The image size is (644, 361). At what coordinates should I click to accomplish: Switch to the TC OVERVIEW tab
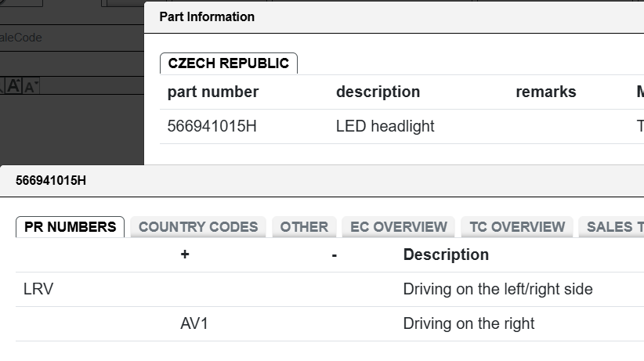517,227
